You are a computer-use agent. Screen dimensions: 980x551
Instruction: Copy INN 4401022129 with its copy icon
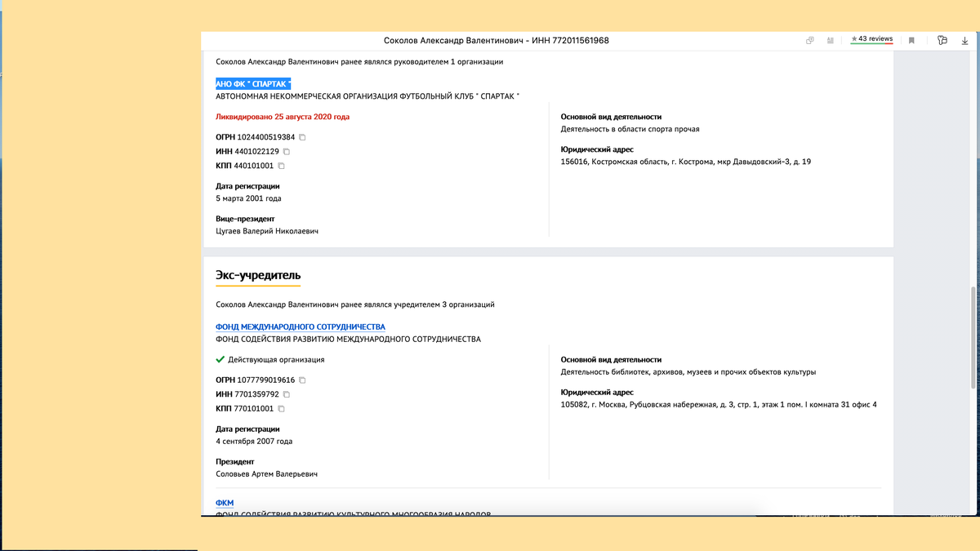pos(287,152)
